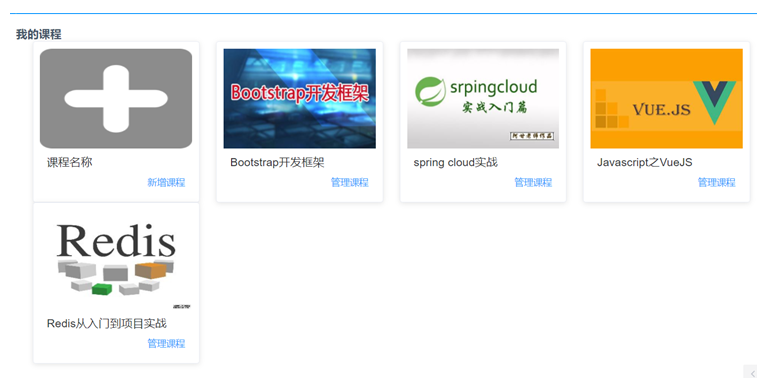The width and height of the screenshot is (773, 381).
Task: Click the 新增课程 link
Action: point(166,182)
